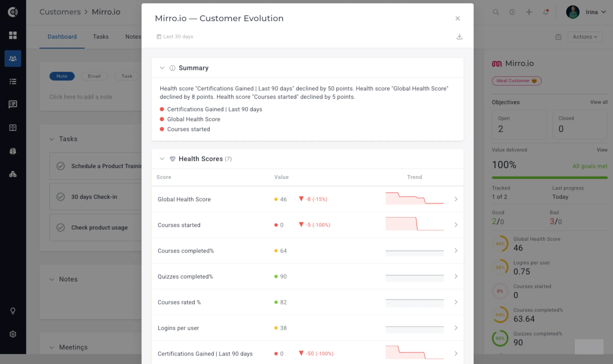The width and height of the screenshot is (613, 364).
Task: Click 'View' next to Value delivered
Action: [602, 150]
